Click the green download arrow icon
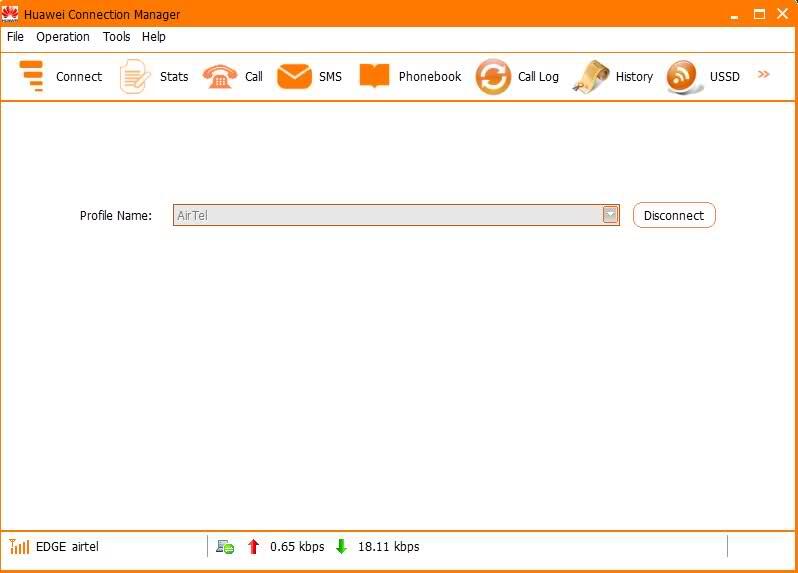This screenshot has width=798, height=573. 341,547
